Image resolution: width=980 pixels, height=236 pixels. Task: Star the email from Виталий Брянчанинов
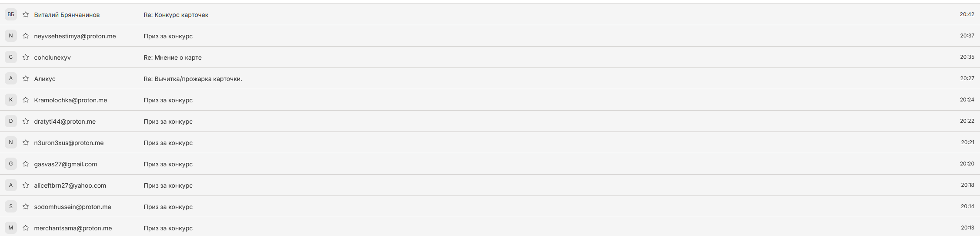[26, 15]
